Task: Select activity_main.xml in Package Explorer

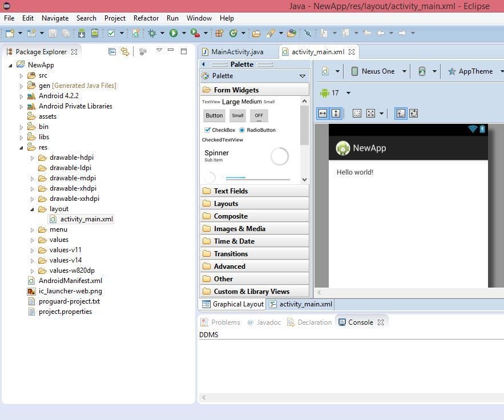Action: tap(86, 219)
